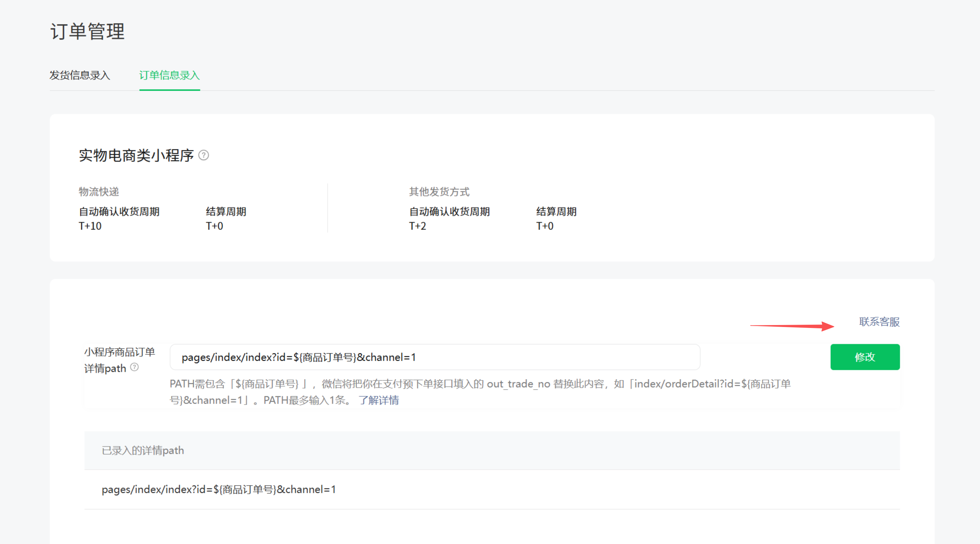Click help icon next to 详情path label
980x544 pixels.
pyautogui.click(x=134, y=367)
